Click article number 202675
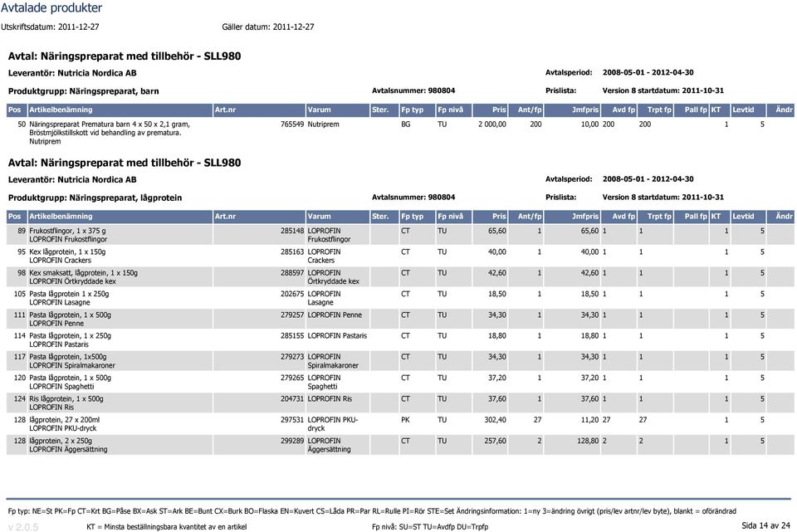The image size is (797, 532). [292, 294]
